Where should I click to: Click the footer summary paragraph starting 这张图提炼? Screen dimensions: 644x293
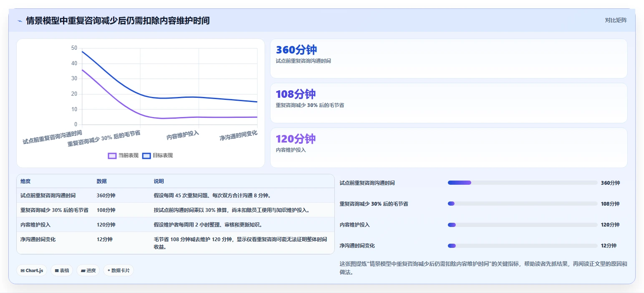483,268
